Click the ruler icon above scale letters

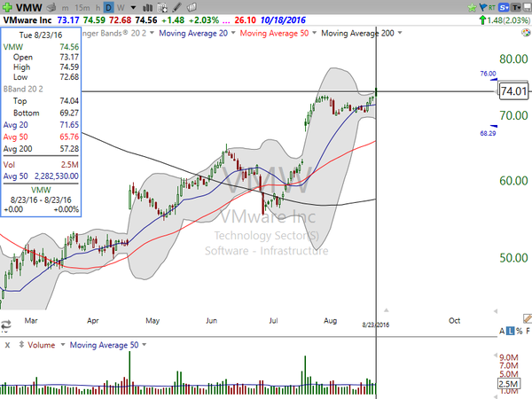[x=528, y=318]
